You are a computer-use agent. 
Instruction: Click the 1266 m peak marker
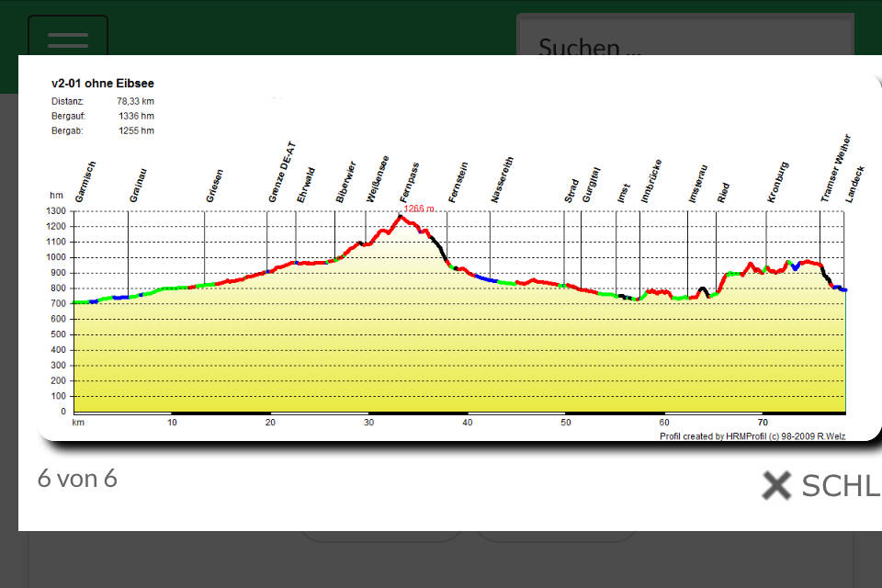click(419, 209)
